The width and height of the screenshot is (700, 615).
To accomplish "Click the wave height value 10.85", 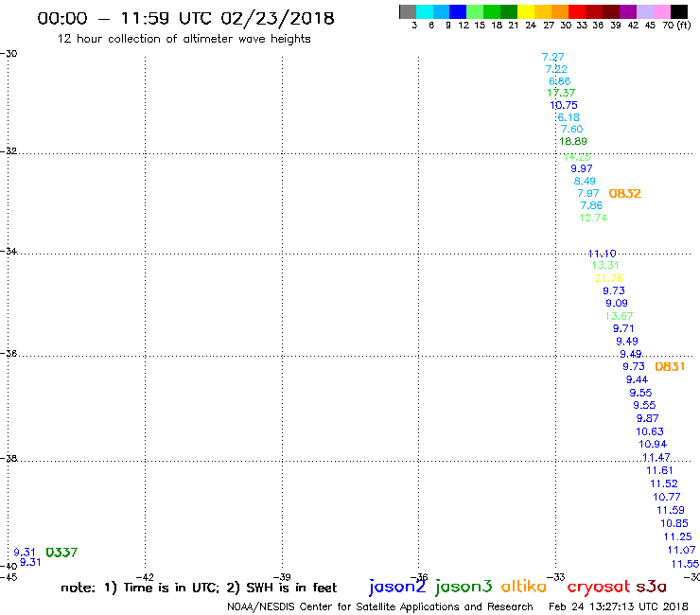I will pos(674,523).
